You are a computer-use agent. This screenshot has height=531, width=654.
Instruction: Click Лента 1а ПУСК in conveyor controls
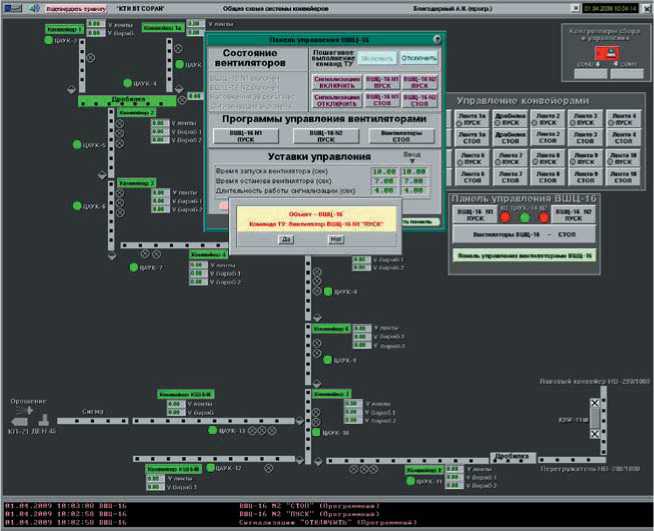click(472, 120)
